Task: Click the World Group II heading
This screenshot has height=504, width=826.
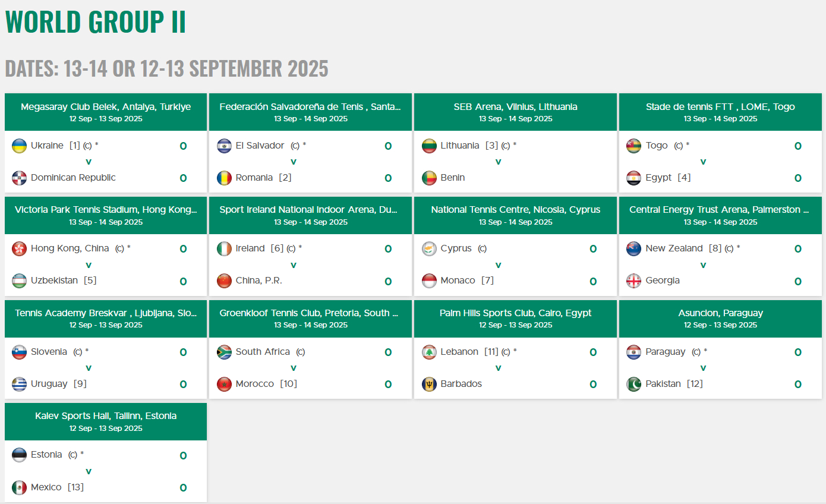Action: [x=96, y=21]
